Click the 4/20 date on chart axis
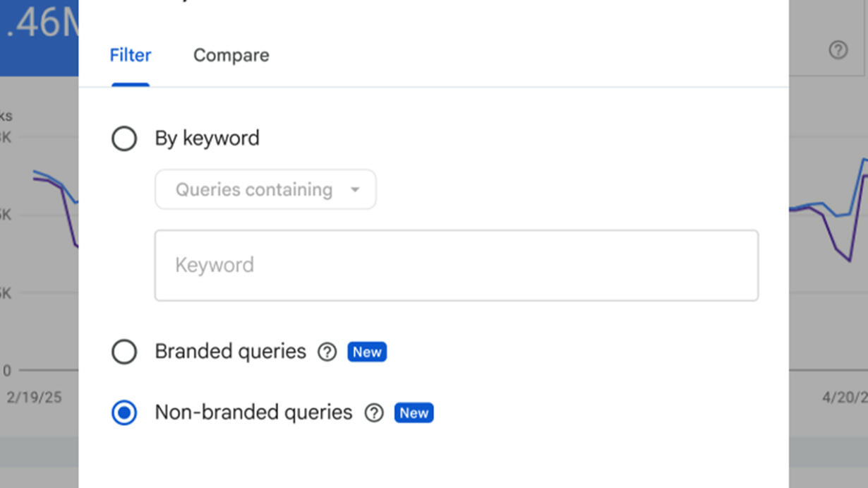The width and height of the screenshot is (868, 488). (x=844, y=398)
